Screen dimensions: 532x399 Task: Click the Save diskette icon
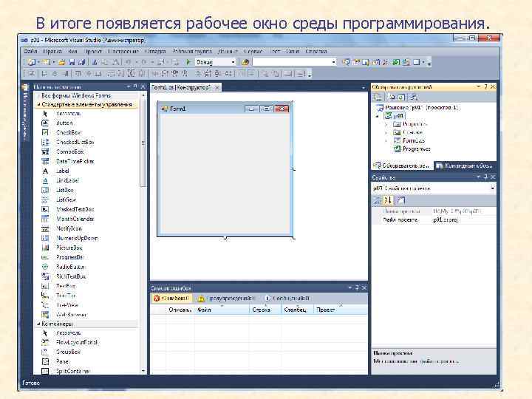coord(72,62)
